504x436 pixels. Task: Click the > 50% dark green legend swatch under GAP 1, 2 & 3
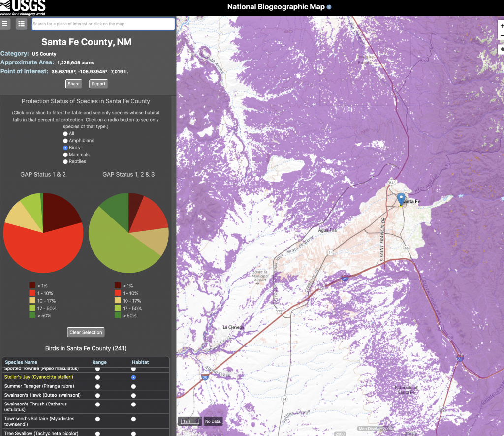118,315
